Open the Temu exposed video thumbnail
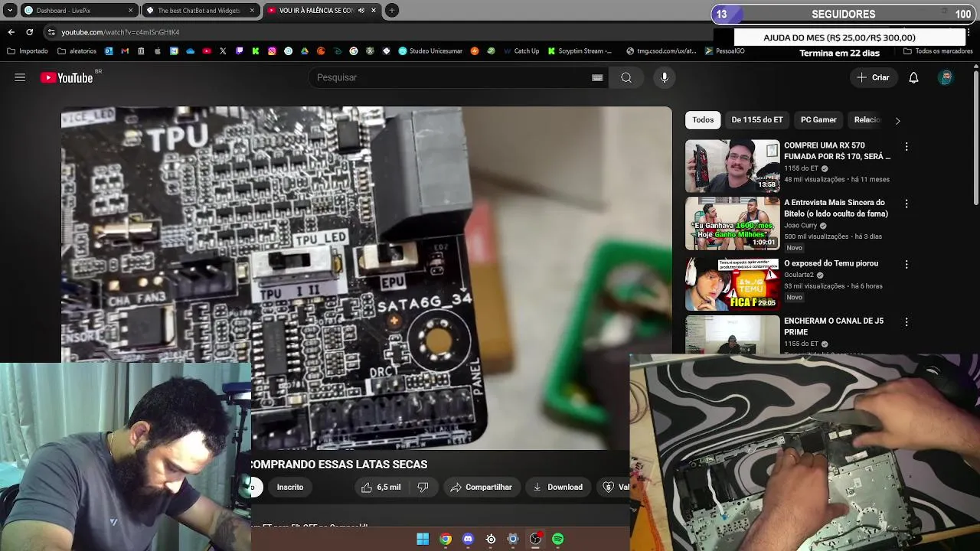Screen dimensions: 980x551 [732, 283]
